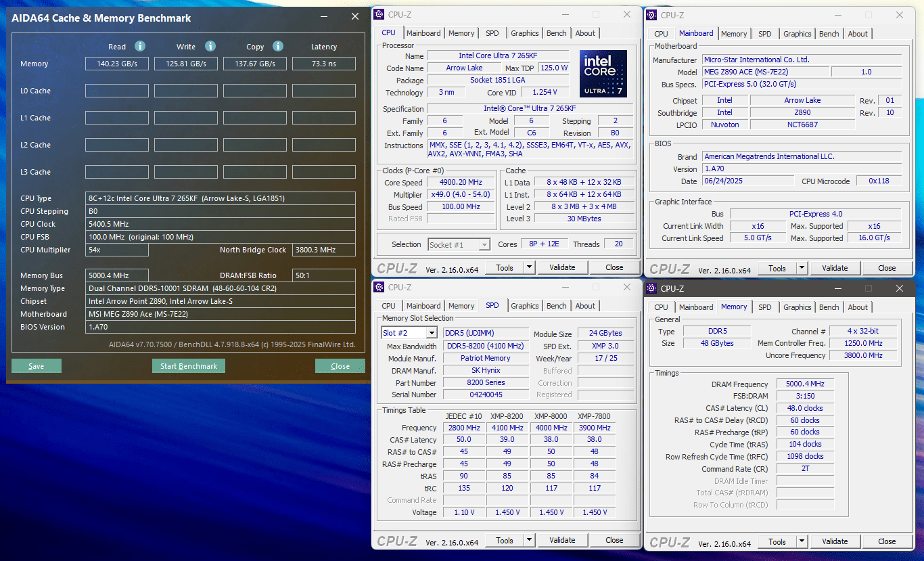This screenshot has height=561, width=924.
Task: Select About tab in the Mainboard window
Action: pyautogui.click(x=858, y=34)
